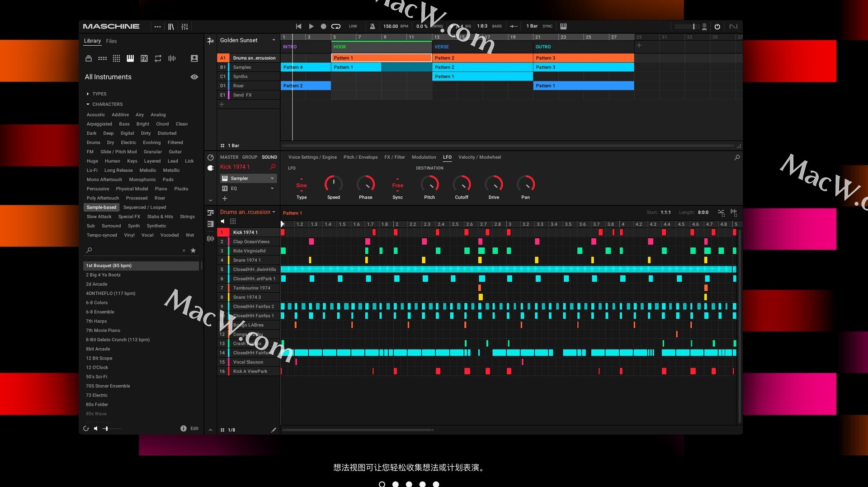Toggle the browser prehear speaker icon
The width and height of the screenshot is (868, 487).
[x=96, y=429]
